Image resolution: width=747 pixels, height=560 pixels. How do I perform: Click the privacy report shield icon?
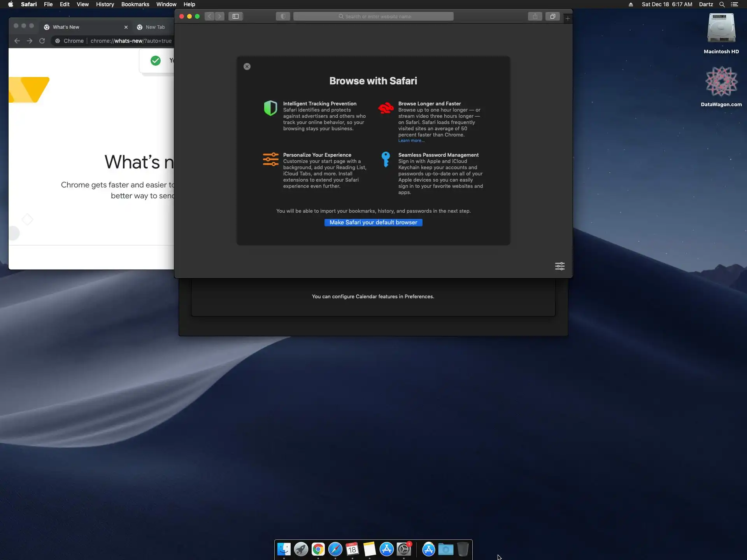point(283,16)
